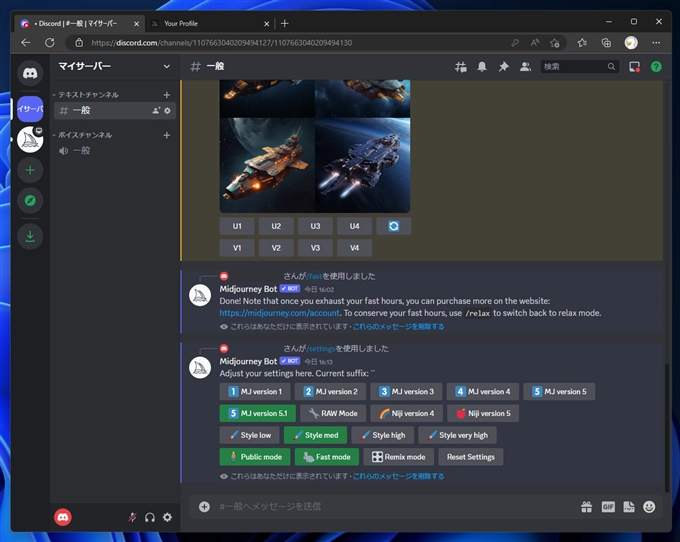Image resolution: width=680 pixels, height=542 pixels.
Task: Show pinned messages pin icon
Action: tap(503, 67)
